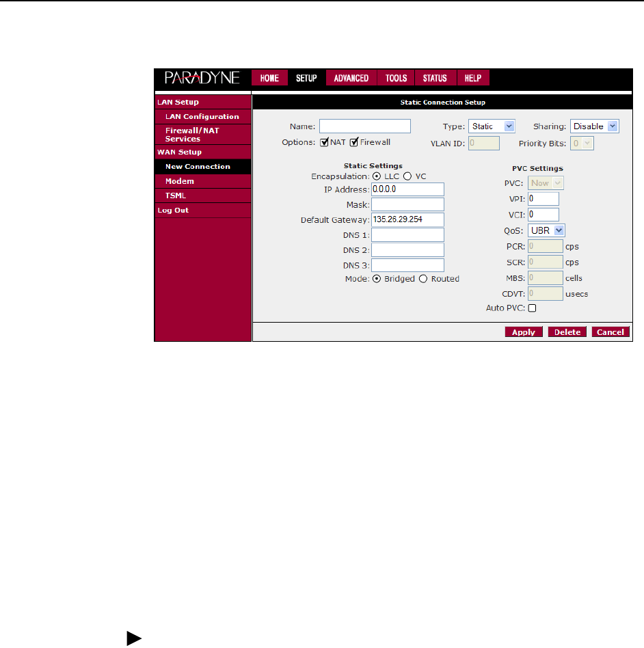Open the STATUS tab

435,78
